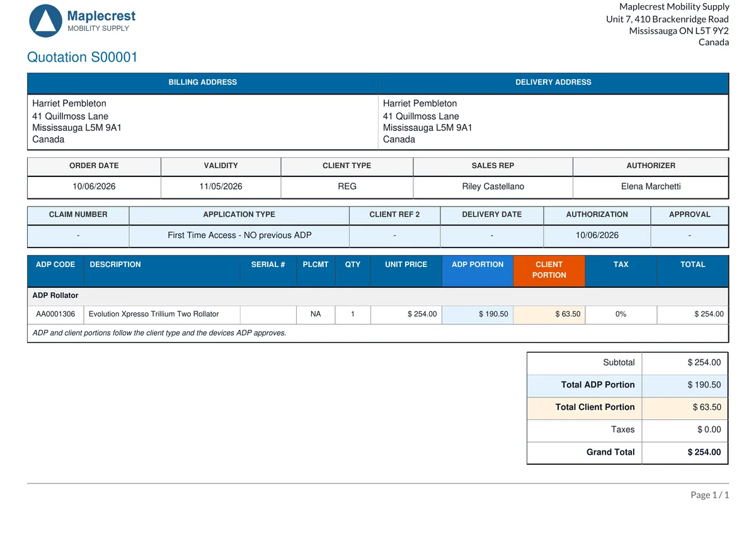Click the Total Client Portion label
The width and height of the screenshot is (756, 534).
point(595,407)
